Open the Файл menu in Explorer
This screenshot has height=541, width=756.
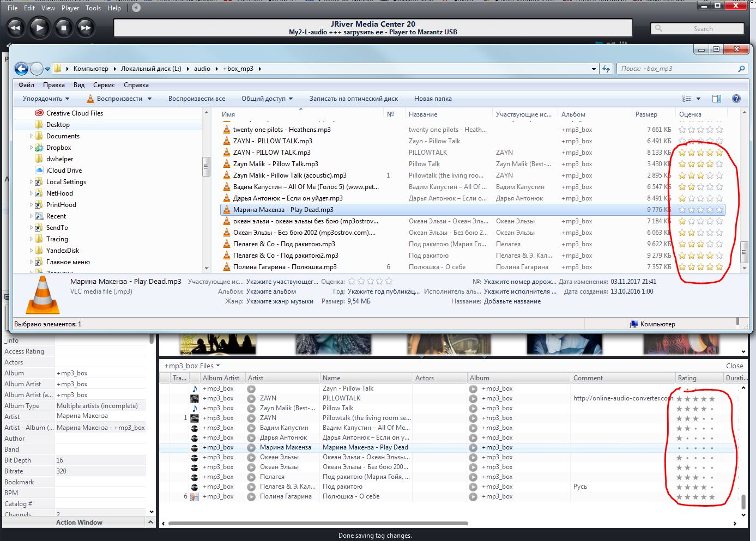(x=26, y=85)
